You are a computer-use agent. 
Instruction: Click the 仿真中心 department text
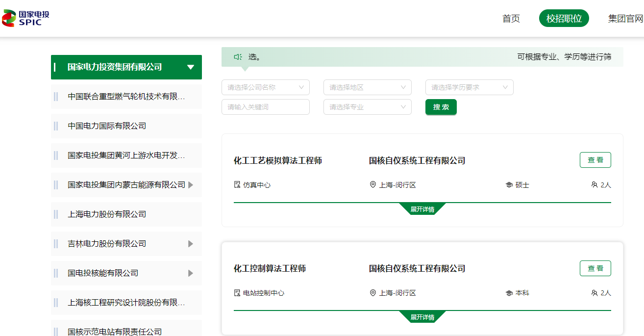coord(257,185)
